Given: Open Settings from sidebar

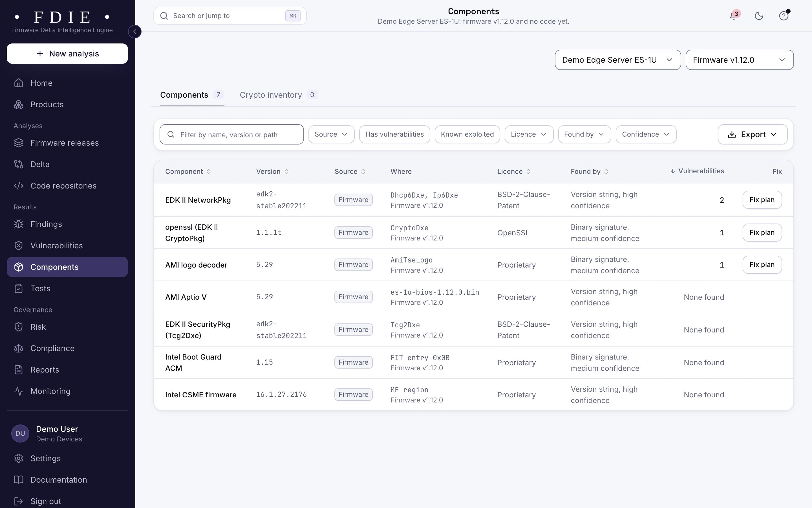Looking at the screenshot, I should (x=67, y=459).
